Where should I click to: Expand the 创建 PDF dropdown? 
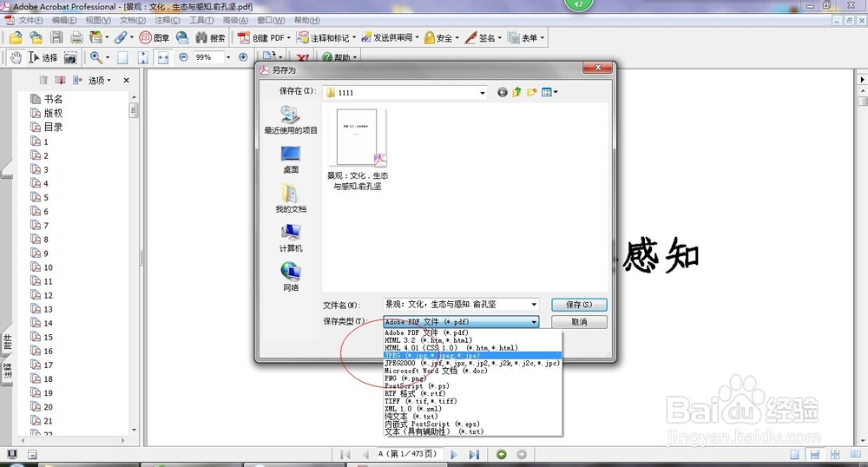click(x=288, y=38)
